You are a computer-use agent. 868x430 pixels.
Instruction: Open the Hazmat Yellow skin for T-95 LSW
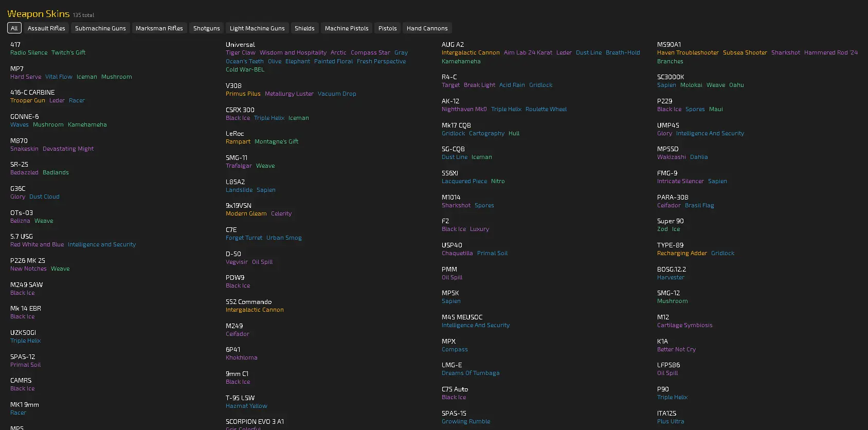point(246,406)
